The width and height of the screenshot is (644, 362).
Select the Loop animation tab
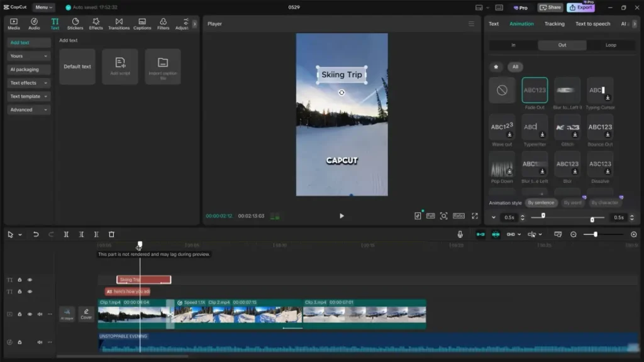[611, 45]
